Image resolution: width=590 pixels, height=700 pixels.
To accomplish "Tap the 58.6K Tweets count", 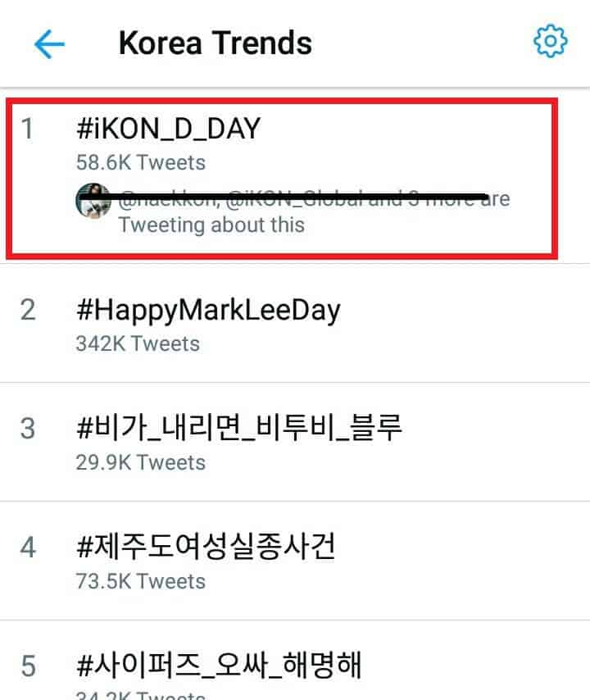I will [x=140, y=162].
